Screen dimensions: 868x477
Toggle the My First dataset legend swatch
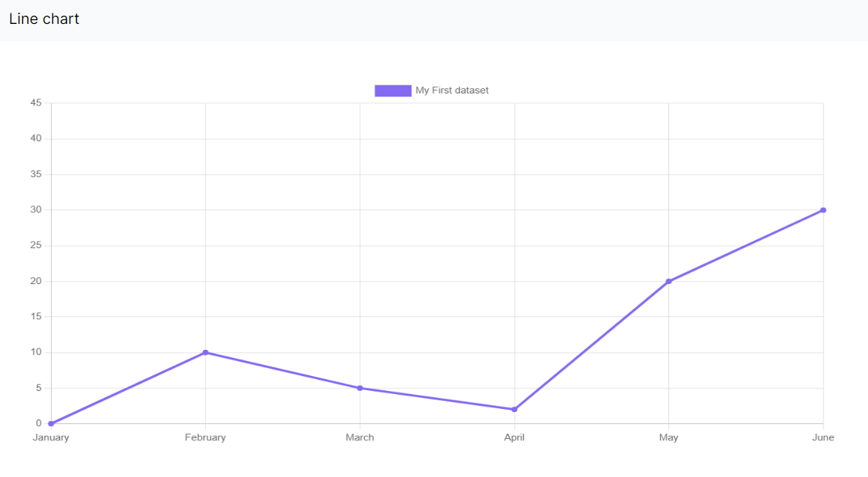click(393, 90)
